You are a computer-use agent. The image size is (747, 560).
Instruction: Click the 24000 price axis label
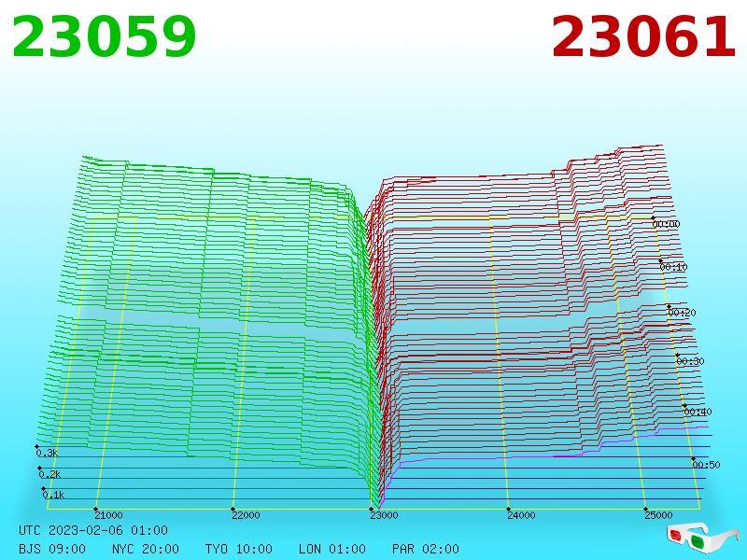[521, 515]
